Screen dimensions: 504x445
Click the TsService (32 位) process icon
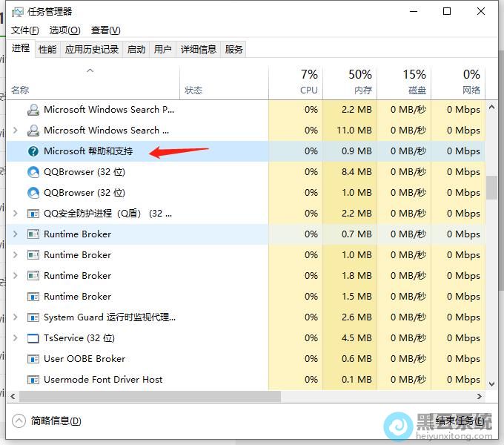point(33,338)
